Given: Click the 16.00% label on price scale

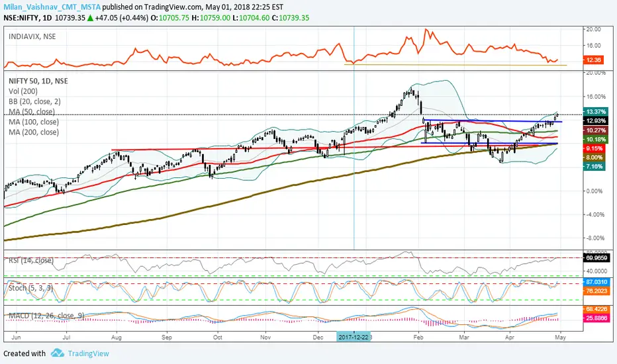Looking at the screenshot, I should coord(596,97).
